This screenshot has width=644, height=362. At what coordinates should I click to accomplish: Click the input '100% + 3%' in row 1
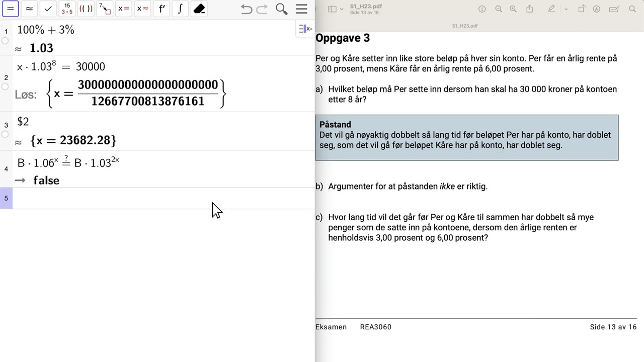point(46,30)
